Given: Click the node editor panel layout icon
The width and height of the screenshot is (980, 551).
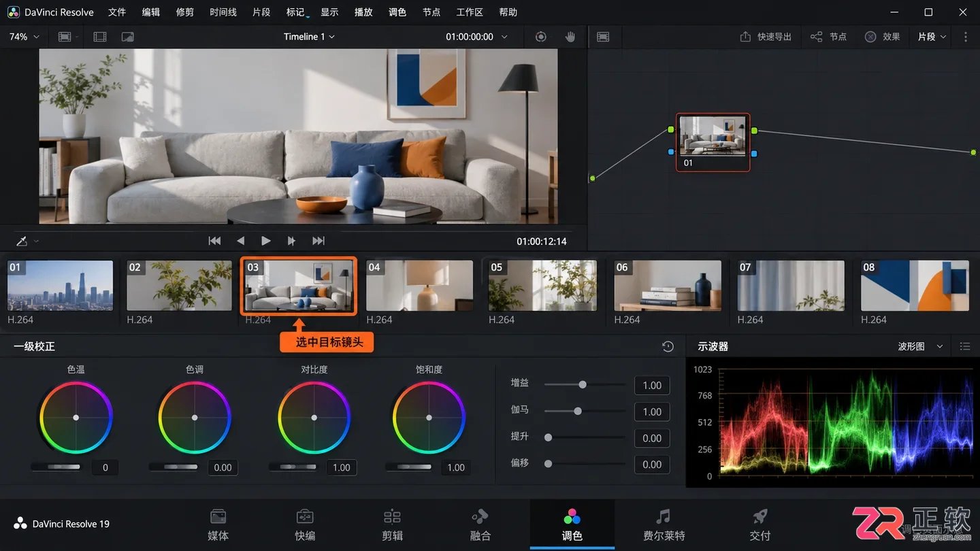Looking at the screenshot, I should pos(603,37).
